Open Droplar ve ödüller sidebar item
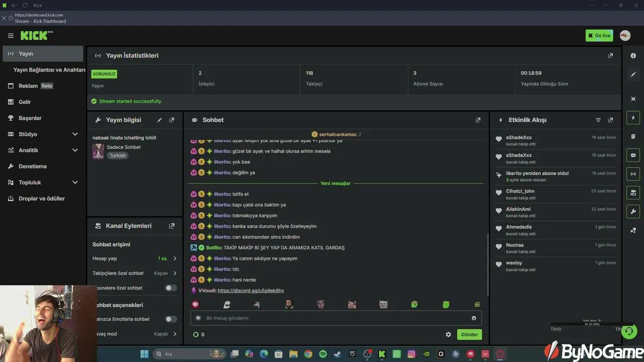 tap(43, 199)
